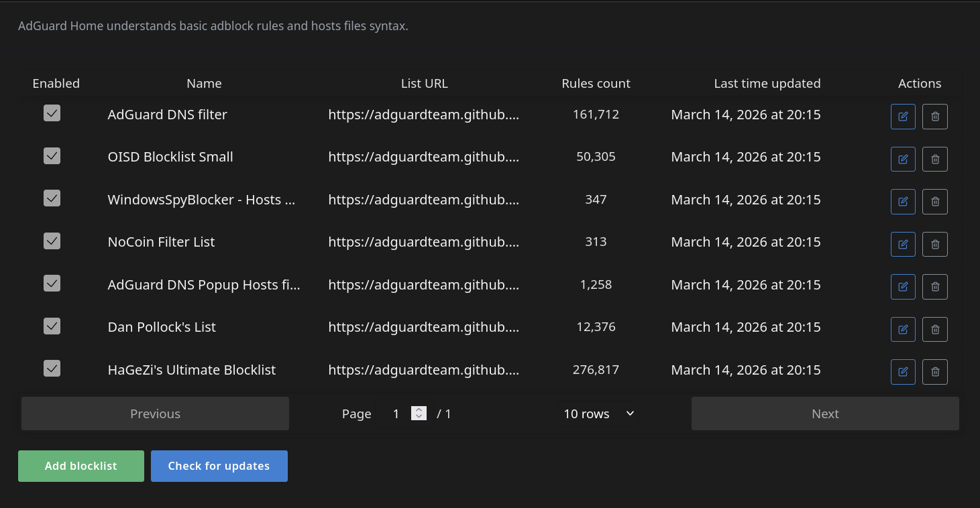Image resolution: width=980 pixels, height=508 pixels.
Task: Delete the NoCoin Filter List entry
Action: (935, 244)
